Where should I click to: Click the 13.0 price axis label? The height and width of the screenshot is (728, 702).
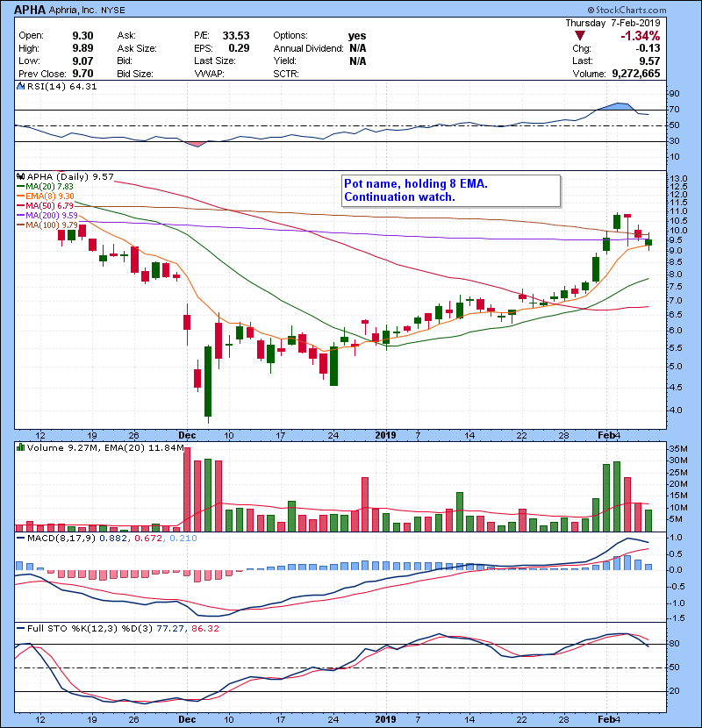[679, 179]
